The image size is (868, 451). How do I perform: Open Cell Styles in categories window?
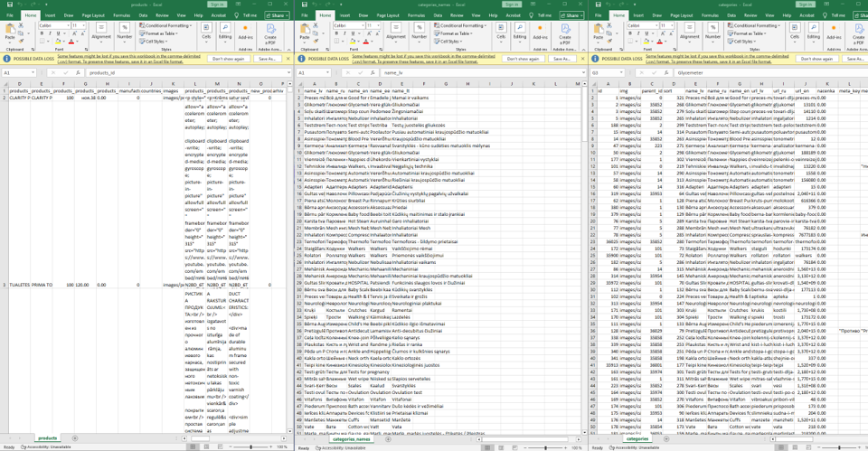(x=741, y=41)
